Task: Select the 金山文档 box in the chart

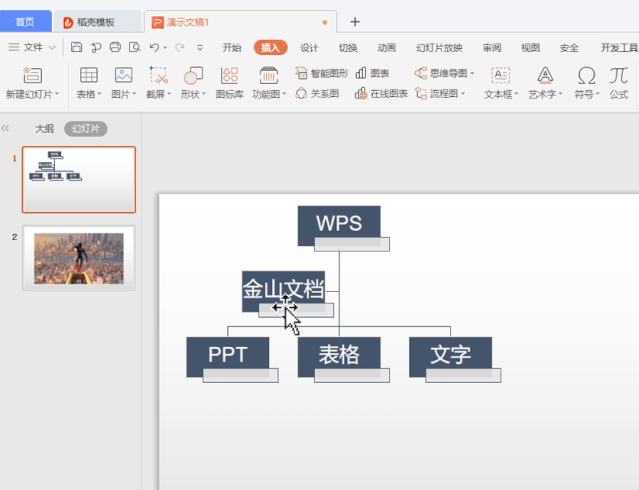Action: click(283, 289)
